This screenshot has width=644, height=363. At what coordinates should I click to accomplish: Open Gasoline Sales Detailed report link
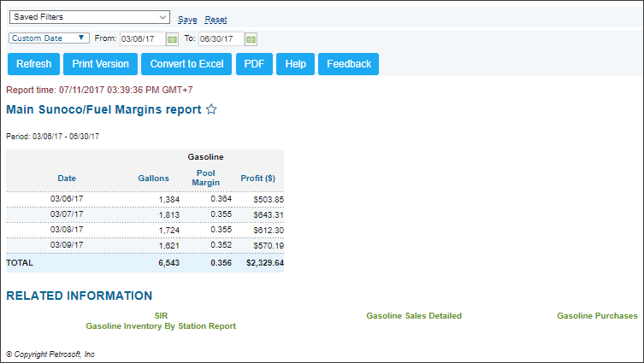click(414, 315)
